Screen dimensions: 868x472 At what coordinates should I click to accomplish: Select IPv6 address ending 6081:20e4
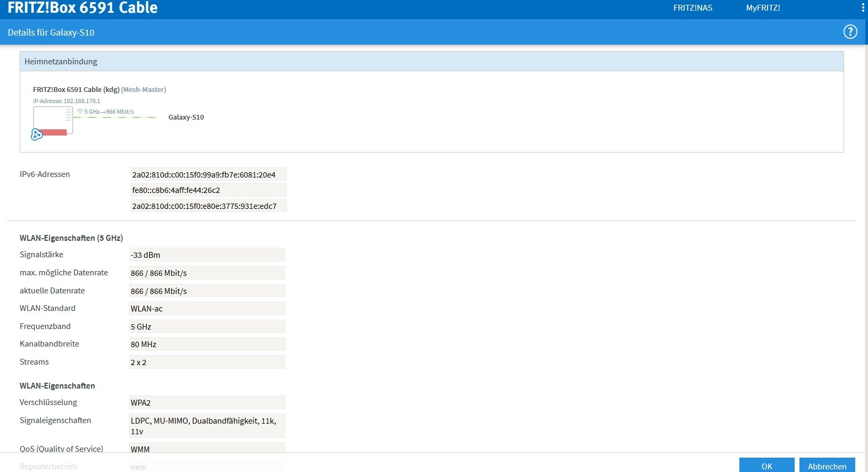[208, 174]
